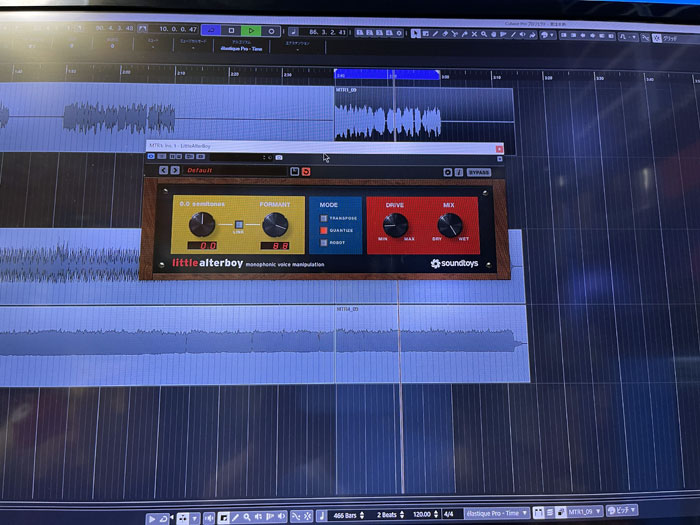Select ROBOT mode
This screenshot has width=700, height=525.
(x=324, y=242)
